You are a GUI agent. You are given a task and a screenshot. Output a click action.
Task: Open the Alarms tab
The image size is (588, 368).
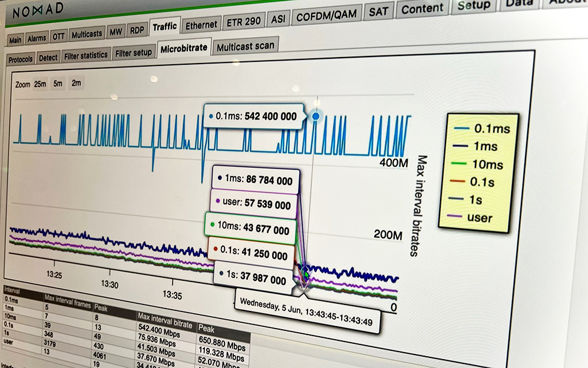pyautogui.click(x=37, y=38)
